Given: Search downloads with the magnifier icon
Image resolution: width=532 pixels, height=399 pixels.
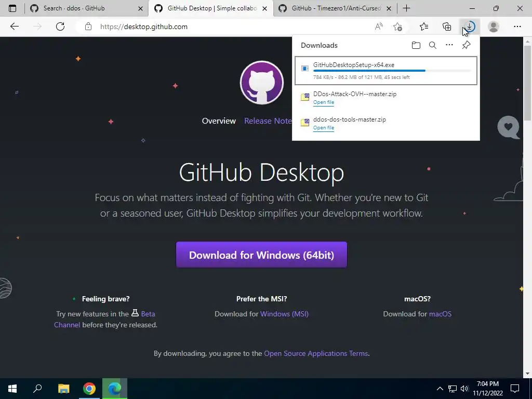Looking at the screenshot, I should [433, 45].
